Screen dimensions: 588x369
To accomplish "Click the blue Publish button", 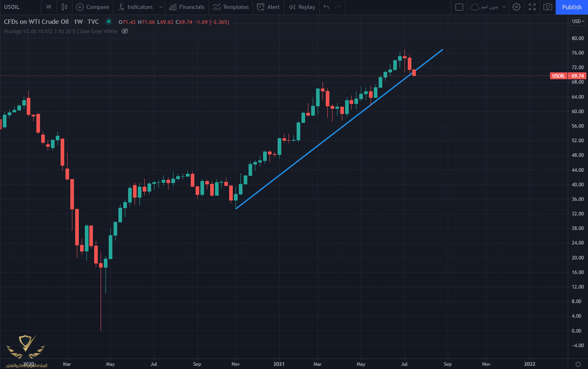I will tap(571, 7).
